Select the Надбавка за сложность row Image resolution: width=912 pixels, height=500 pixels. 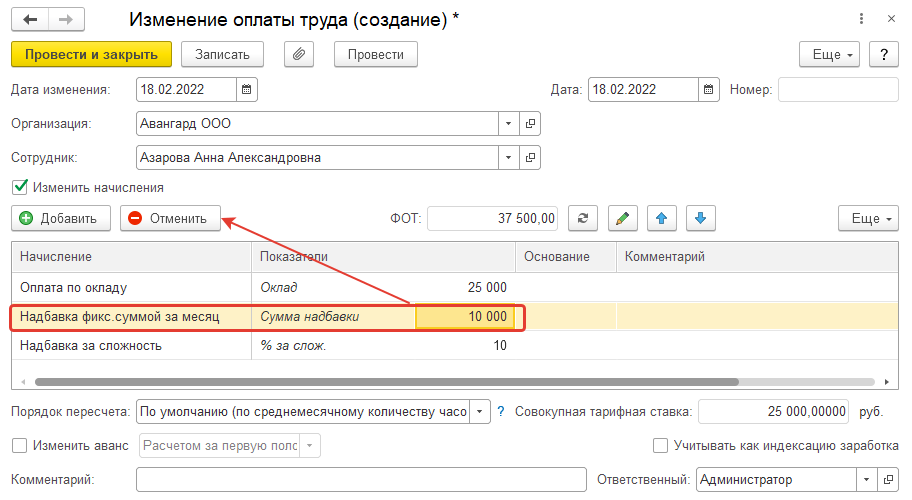[x=455, y=345]
